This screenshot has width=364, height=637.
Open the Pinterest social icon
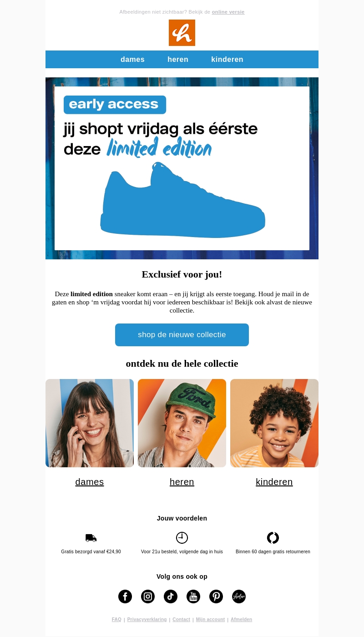coord(216,597)
